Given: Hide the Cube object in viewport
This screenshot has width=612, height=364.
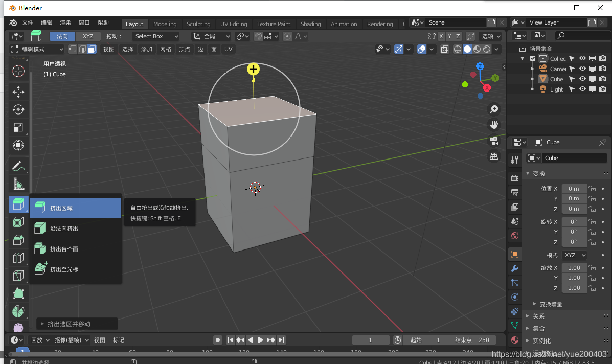Looking at the screenshot, I should [x=582, y=79].
